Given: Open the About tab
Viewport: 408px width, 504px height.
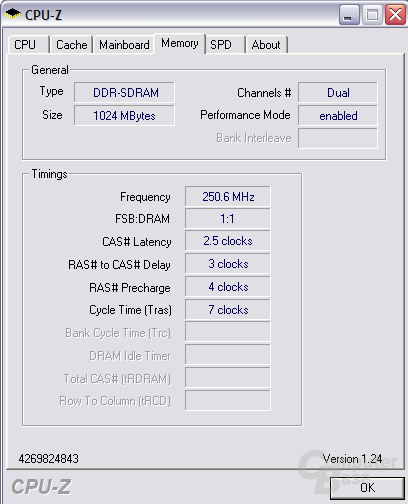Looking at the screenshot, I should [266, 45].
